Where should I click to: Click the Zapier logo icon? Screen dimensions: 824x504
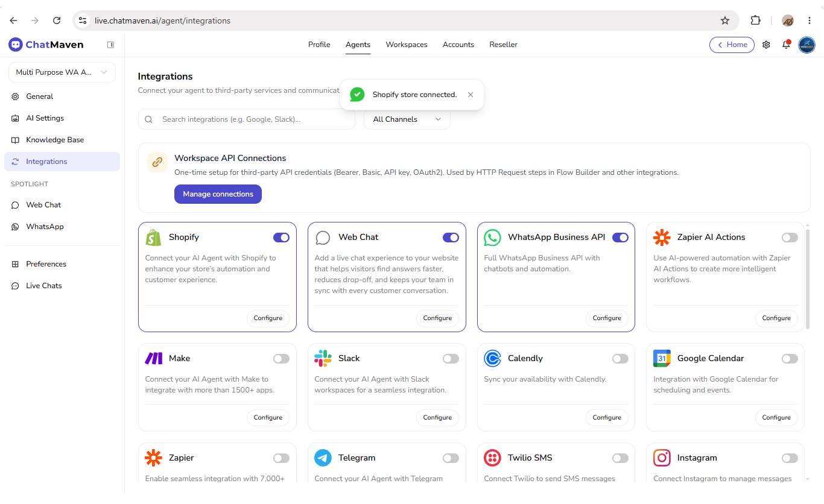click(x=153, y=458)
